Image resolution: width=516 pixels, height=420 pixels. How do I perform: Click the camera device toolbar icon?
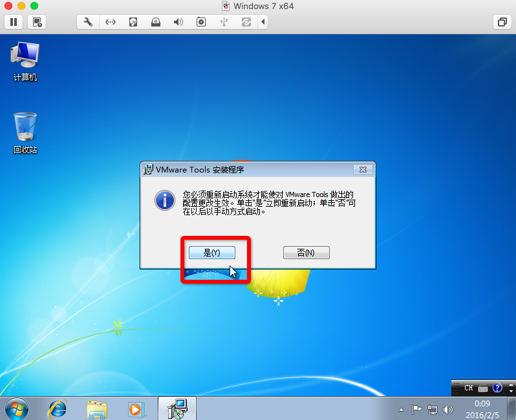(201, 22)
